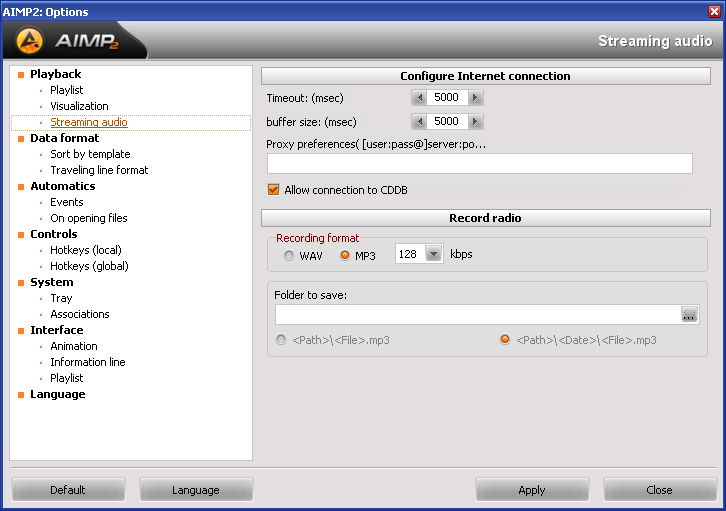This screenshot has width=726, height=511.
Task: Choose the <Path>\<File>.mp3 naming option
Action: [x=281, y=340]
